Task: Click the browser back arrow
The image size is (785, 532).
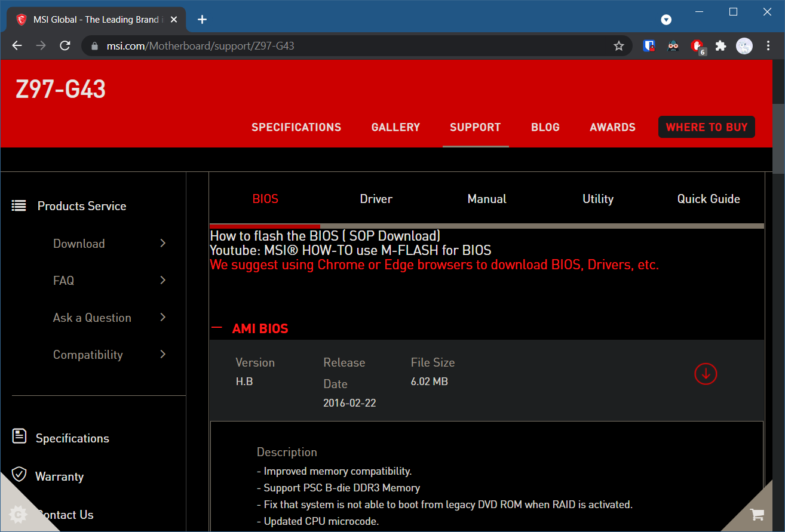Action: pos(17,45)
